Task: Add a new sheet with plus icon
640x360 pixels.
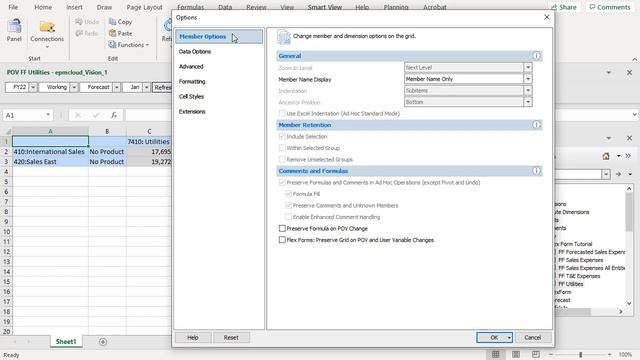Action: coord(103,342)
